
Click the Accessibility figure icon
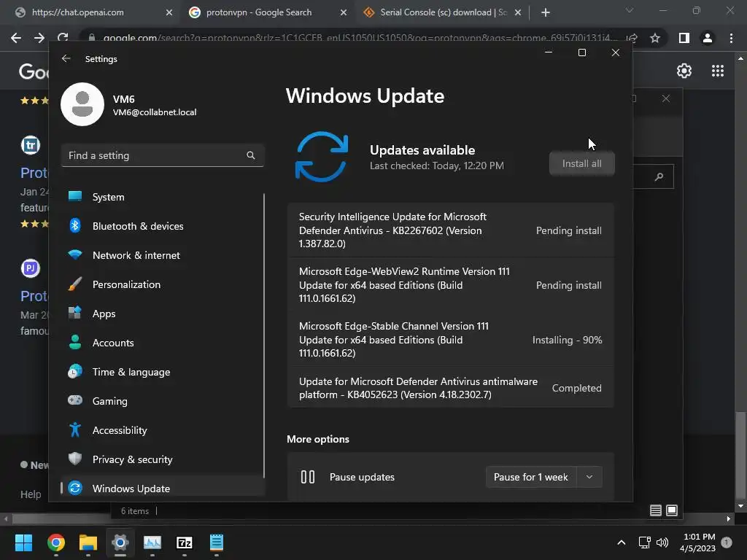[x=75, y=429]
